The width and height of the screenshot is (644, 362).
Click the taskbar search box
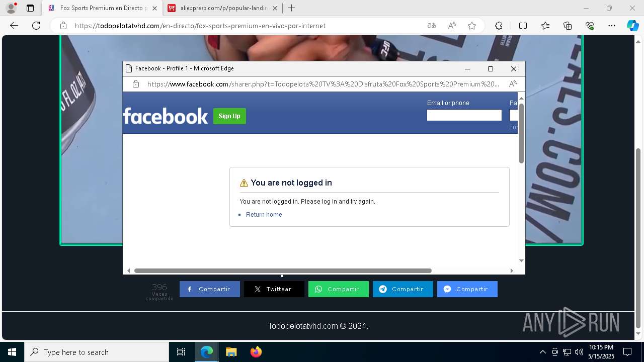[97, 352]
